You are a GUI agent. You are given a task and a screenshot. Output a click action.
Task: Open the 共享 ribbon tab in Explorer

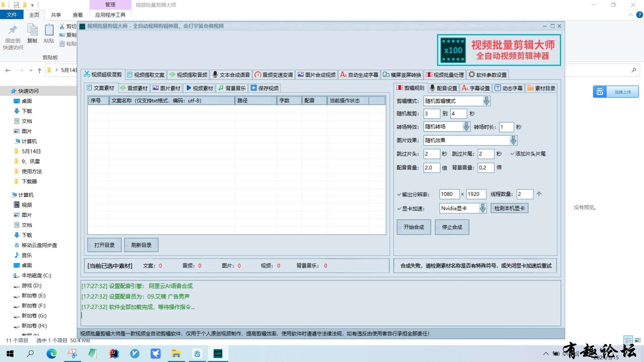tap(56, 15)
